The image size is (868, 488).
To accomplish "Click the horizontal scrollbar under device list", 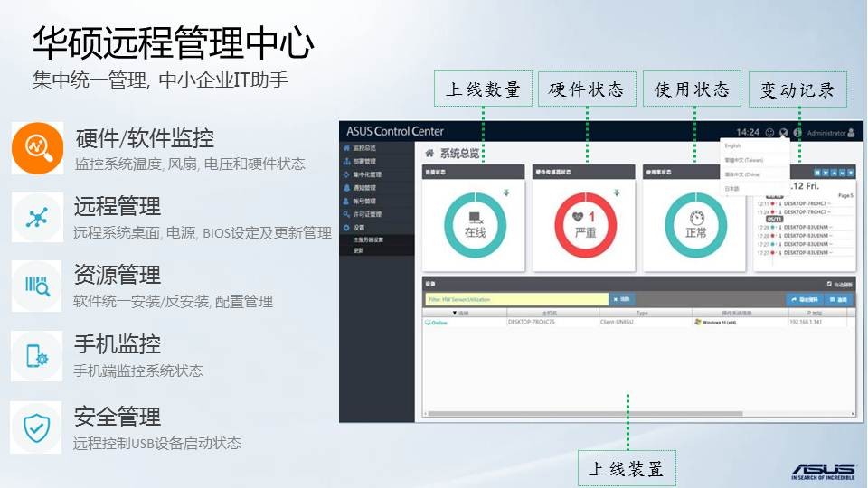I will (640, 414).
